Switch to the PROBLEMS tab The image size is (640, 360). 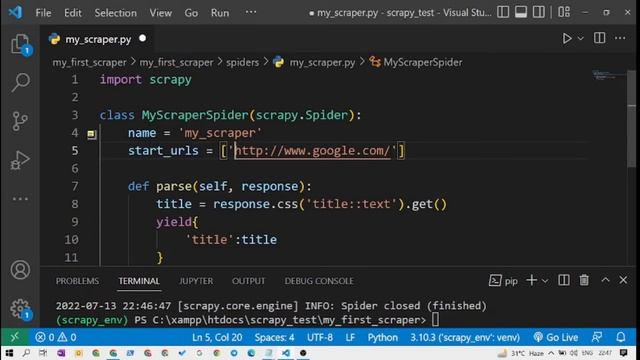coord(77,281)
